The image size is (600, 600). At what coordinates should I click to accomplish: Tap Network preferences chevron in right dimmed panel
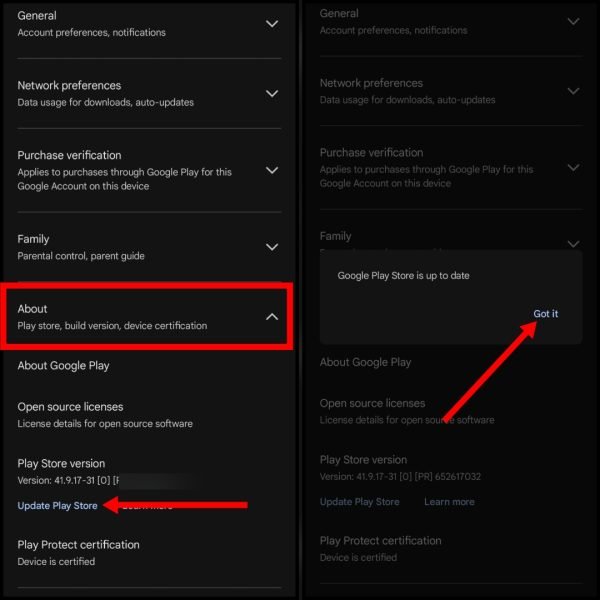click(x=573, y=91)
